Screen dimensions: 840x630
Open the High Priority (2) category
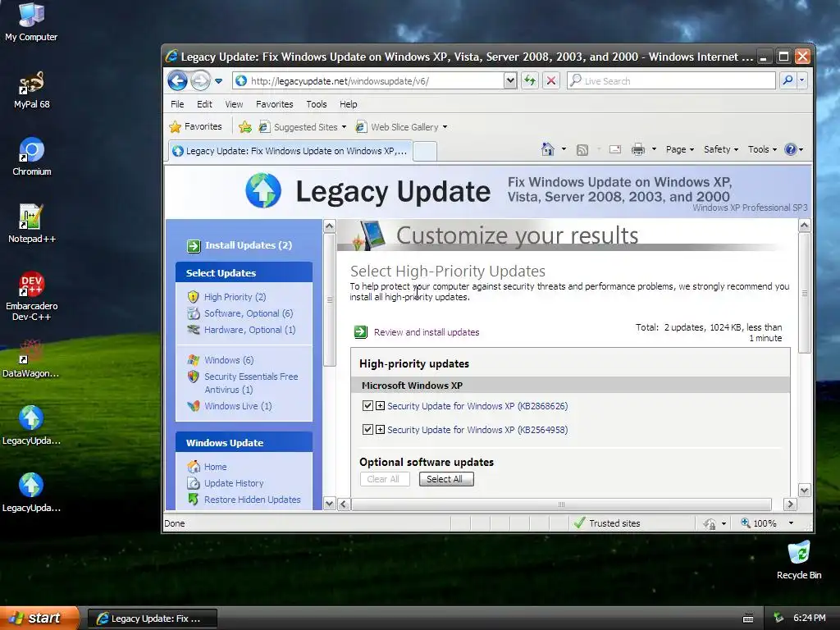click(235, 297)
